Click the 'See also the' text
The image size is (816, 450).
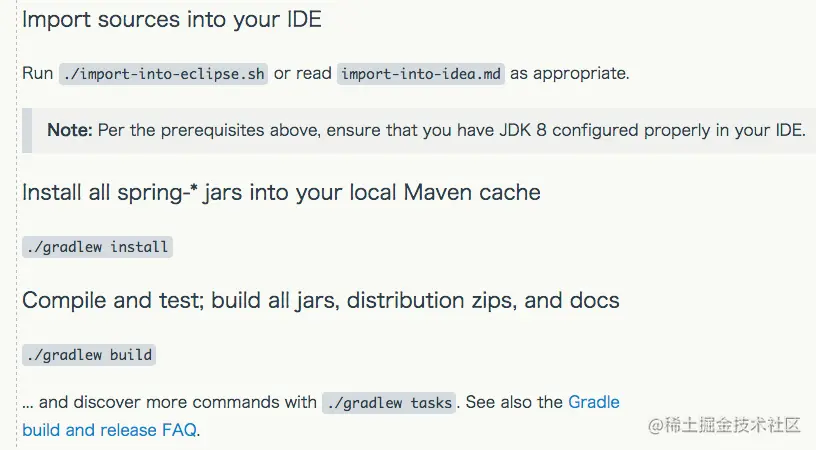click(x=514, y=402)
